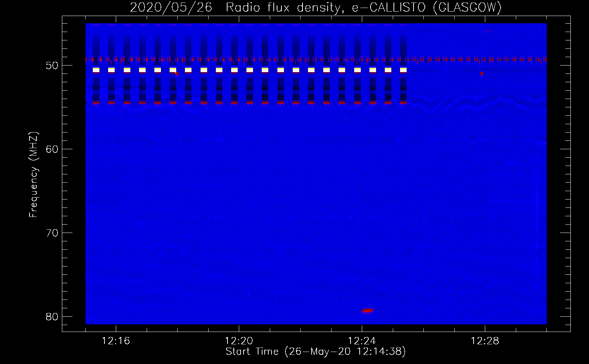Click the Start Time axis label
589x364 pixels.
point(315,352)
